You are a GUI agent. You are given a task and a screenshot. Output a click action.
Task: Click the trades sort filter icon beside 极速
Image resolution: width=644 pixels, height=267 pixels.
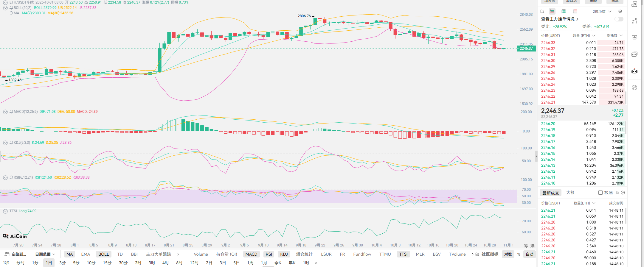[x=617, y=193]
